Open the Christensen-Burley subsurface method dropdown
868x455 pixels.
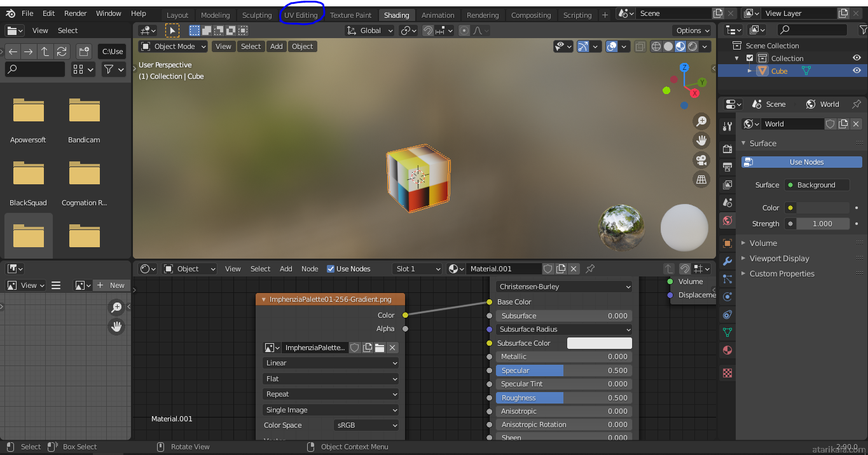[565, 287]
